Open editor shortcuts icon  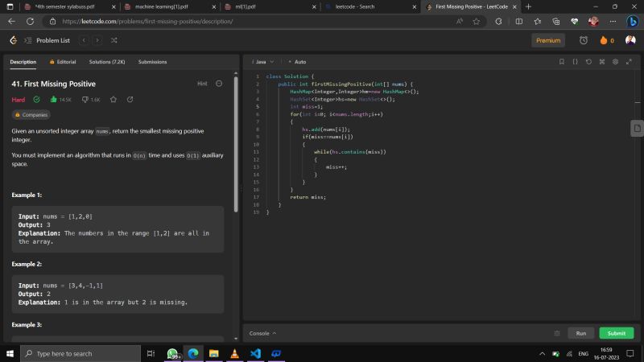(601, 62)
